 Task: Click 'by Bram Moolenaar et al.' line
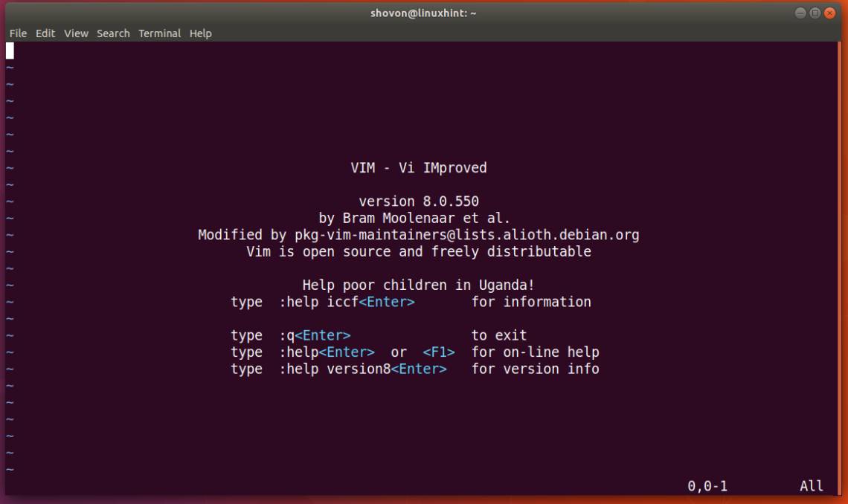tap(414, 219)
